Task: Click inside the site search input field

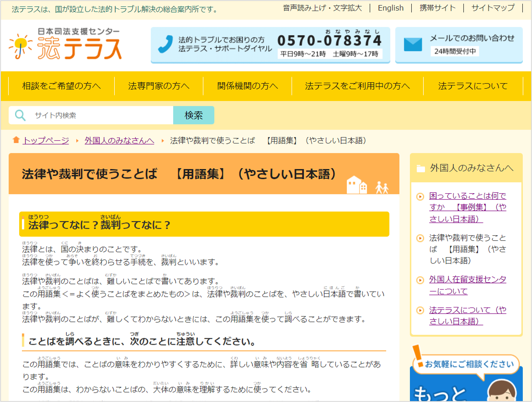Action: click(x=91, y=115)
